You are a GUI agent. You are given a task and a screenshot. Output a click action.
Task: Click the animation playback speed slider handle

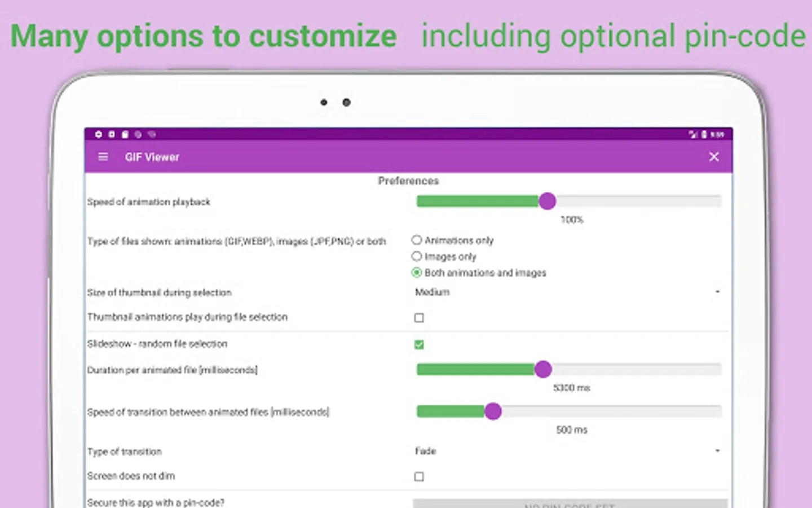547,201
